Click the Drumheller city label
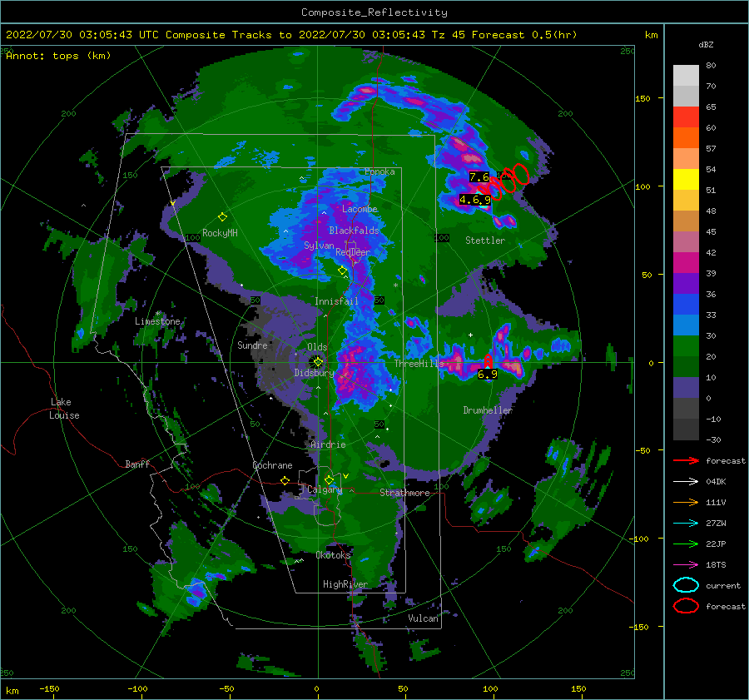Image resolution: width=749 pixels, height=700 pixels. tap(488, 410)
